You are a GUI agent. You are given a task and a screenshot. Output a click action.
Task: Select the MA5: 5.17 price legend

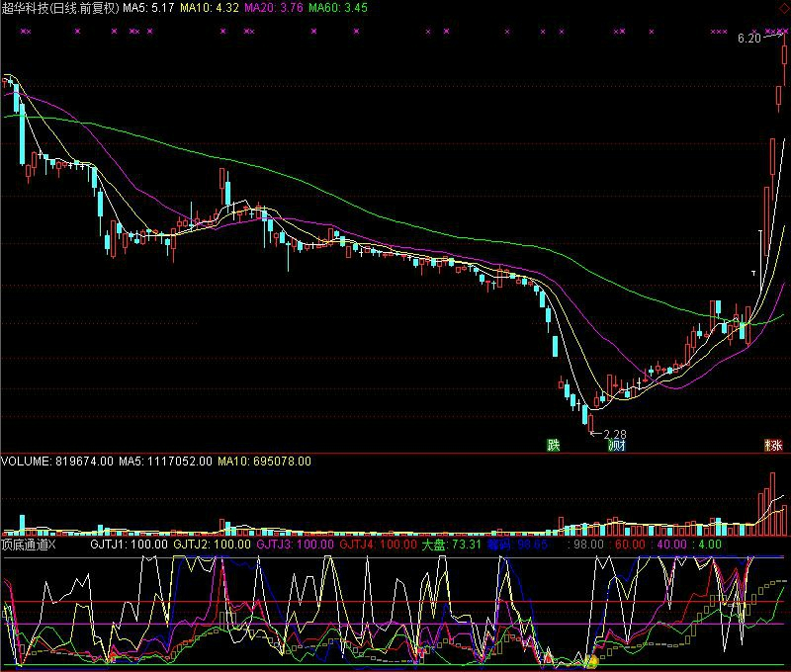[148, 8]
